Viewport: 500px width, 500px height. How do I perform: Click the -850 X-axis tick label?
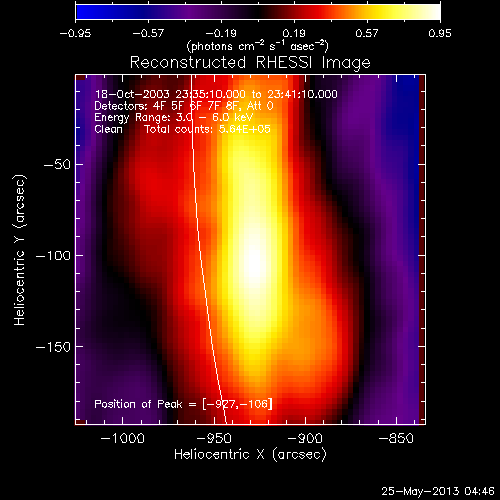(x=396, y=438)
